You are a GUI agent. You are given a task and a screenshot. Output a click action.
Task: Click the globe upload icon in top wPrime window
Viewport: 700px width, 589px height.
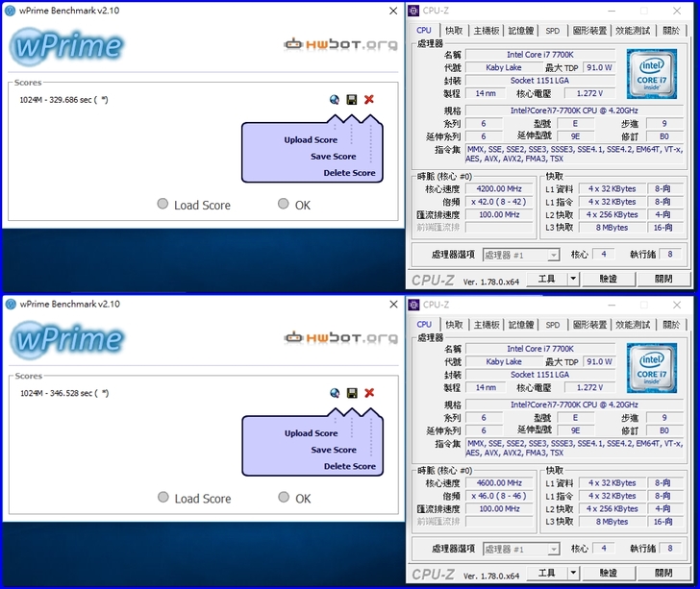(x=335, y=100)
